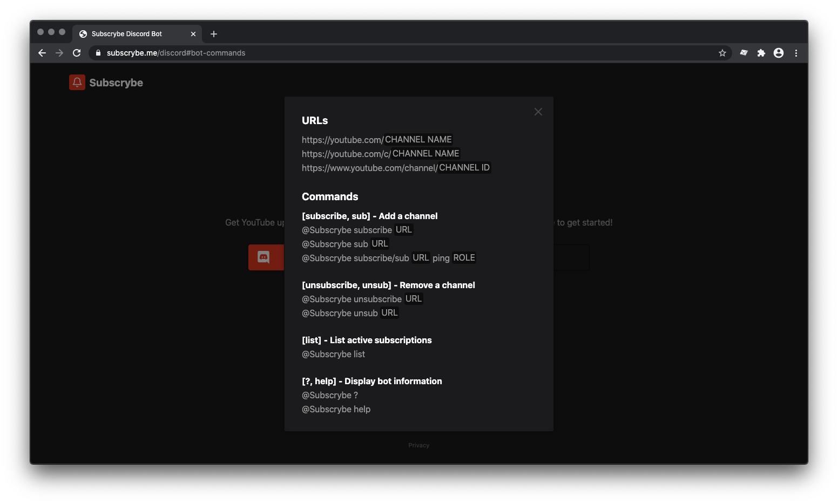838x504 pixels.
Task: Select the youtube.com/c/ CHANNEL NAME line
Action: [381, 154]
